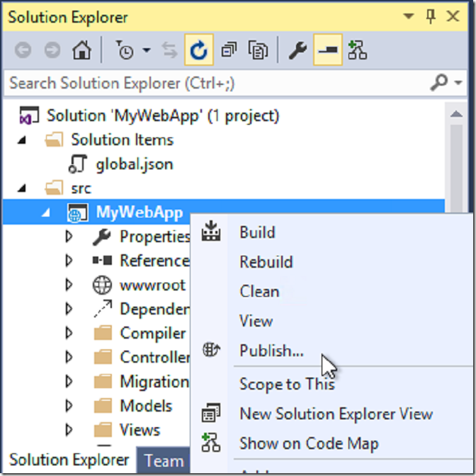Click the code map icon in toolbar

(357, 50)
